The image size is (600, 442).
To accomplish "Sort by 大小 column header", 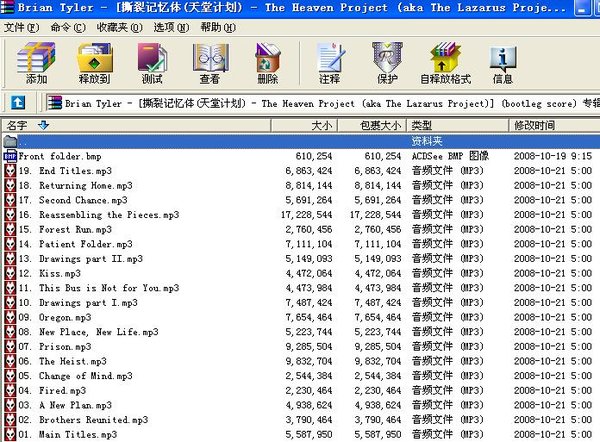I will coord(304,126).
